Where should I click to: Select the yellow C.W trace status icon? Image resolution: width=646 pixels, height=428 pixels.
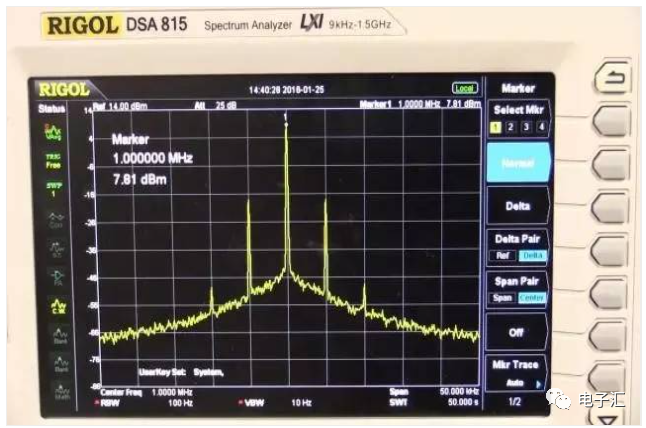click(x=58, y=306)
